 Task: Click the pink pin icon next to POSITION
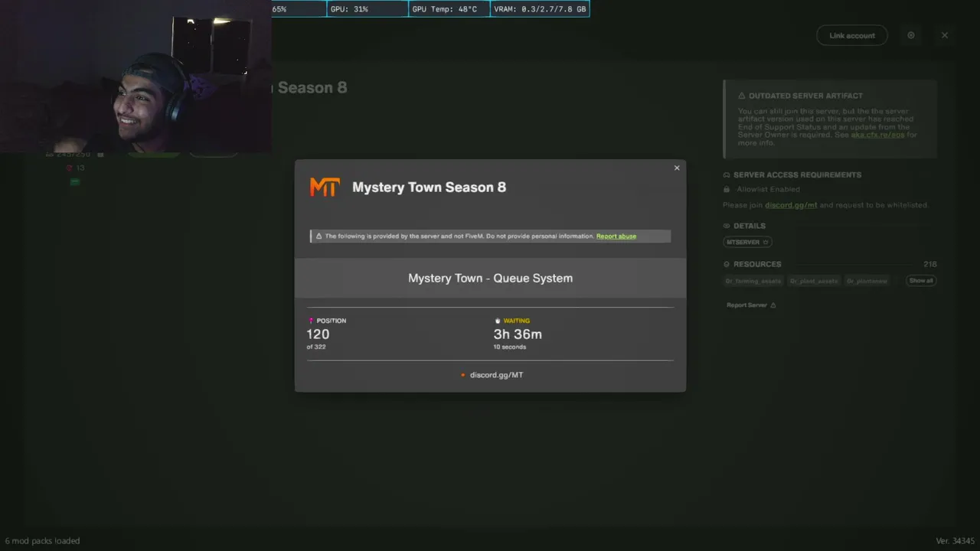(x=311, y=321)
